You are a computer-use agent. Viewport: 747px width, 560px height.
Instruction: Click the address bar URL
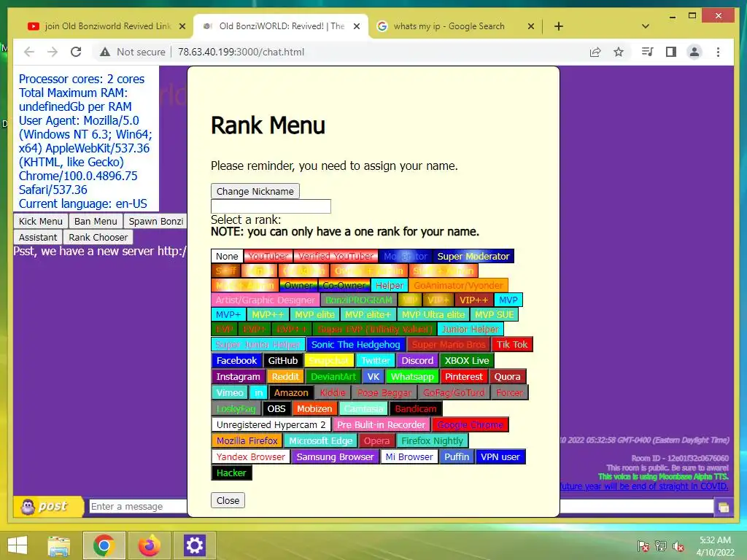click(x=241, y=52)
